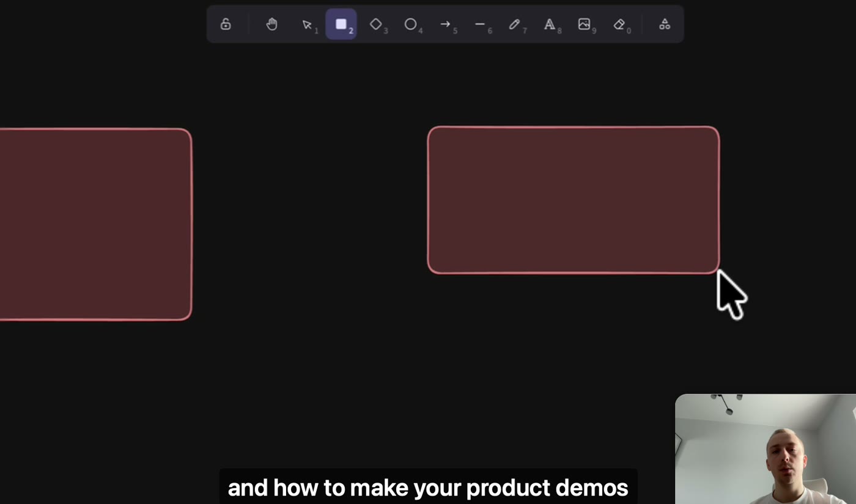The width and height of the screenshot is (856, 504).
Task: Select the Pencil draw tool
Action: pyautogui.click(x=515, y=24)
